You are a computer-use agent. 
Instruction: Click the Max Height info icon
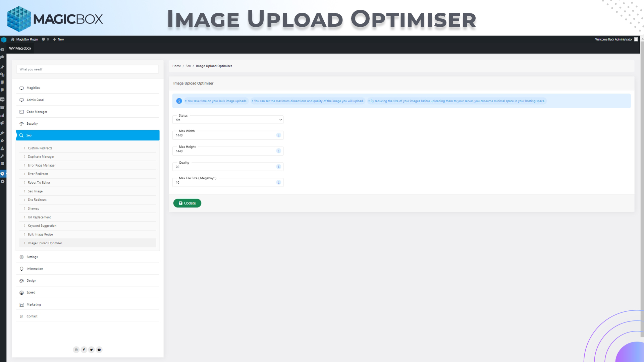click(x=278, y=151)
